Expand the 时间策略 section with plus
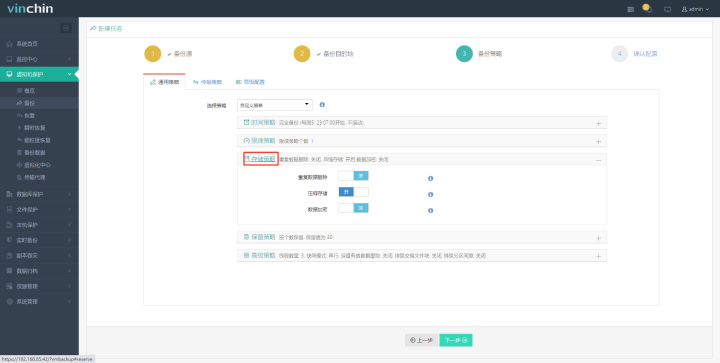This screenshot has height=363, width=720. pyautogui.click(x=598, y=123)
